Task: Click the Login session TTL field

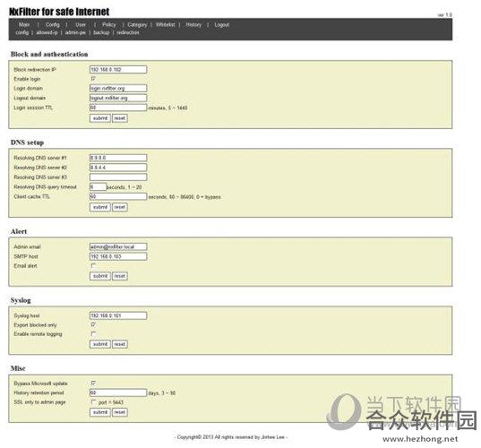Action: coord(118,108)
